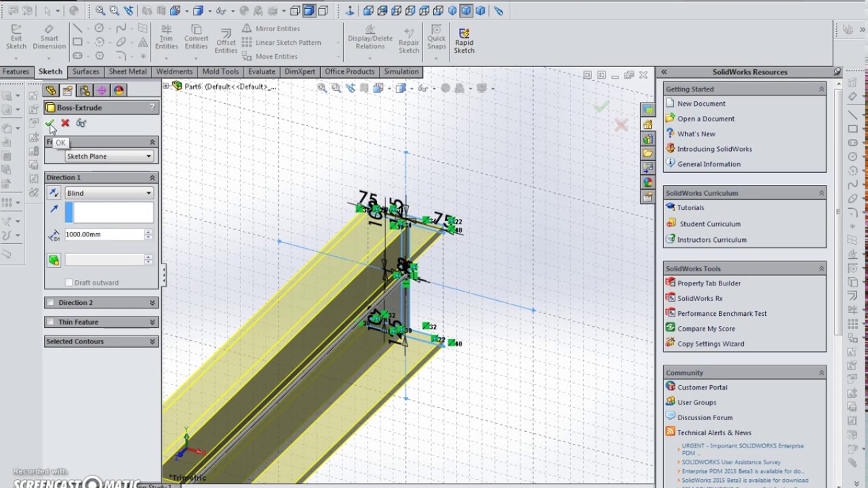868x488 pixels.
Task: Click the extrude depth 1000.00mm field
Action: pyautogui.click(x=104, y=235)
